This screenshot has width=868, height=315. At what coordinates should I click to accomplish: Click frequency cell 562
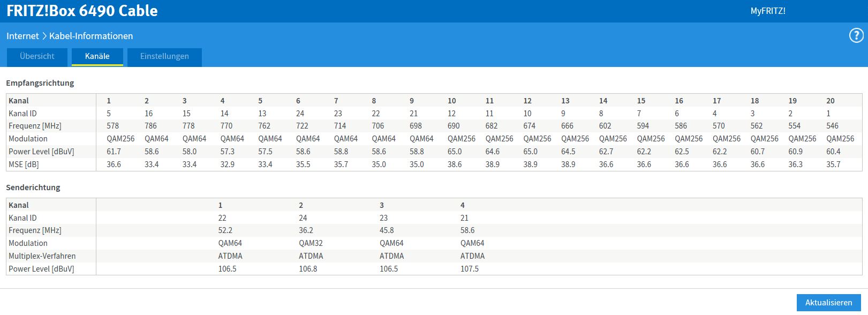pos(757,126)
